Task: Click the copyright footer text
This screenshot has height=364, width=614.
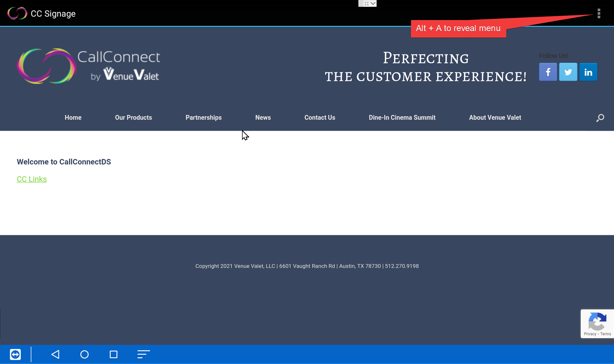Action: tap(307, 266)
